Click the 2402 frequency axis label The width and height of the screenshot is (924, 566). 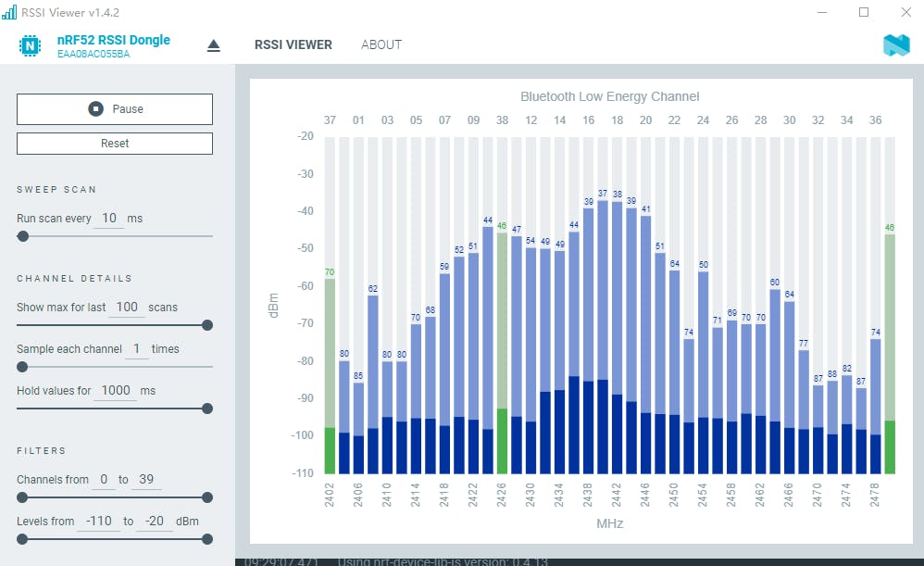tap(330, 496)
